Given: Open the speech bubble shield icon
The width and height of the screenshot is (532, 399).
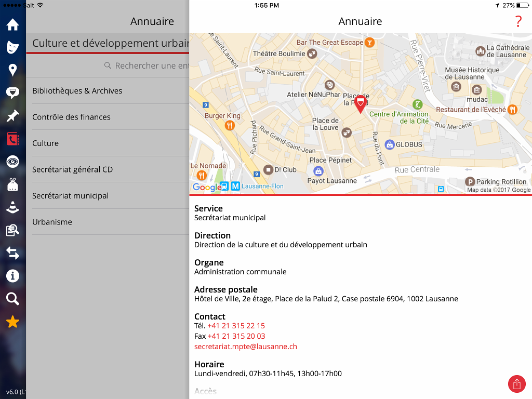Looking at the screenshot, I should 12,92.
